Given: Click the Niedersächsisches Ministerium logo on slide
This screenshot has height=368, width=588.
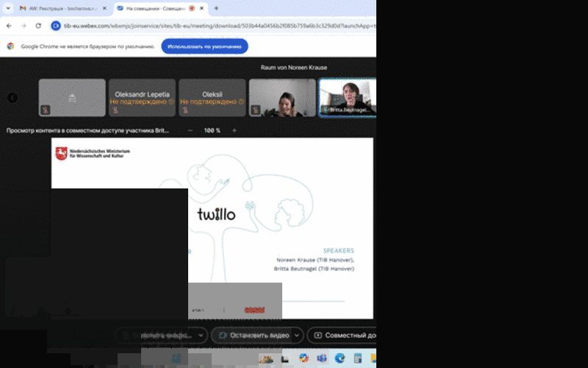Looking at the screenshot, I should point(93,153).
